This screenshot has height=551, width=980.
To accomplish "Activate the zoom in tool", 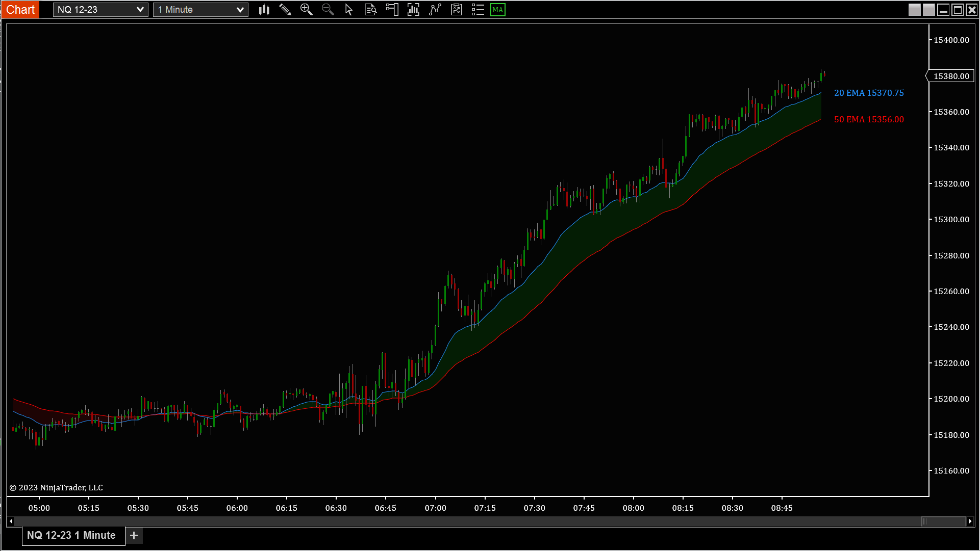I will [x=307, y=9].
